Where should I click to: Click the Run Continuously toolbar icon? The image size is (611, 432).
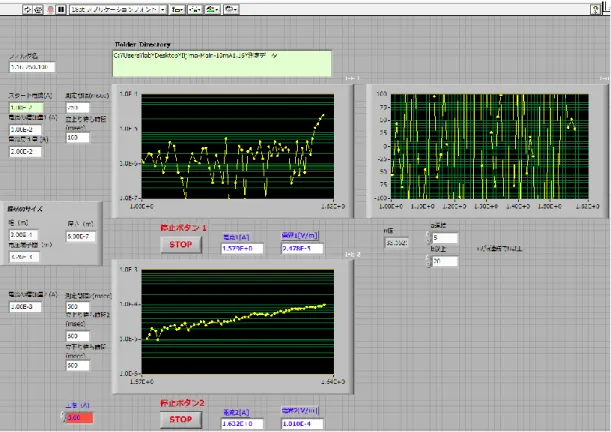click(x=38, y=9)
